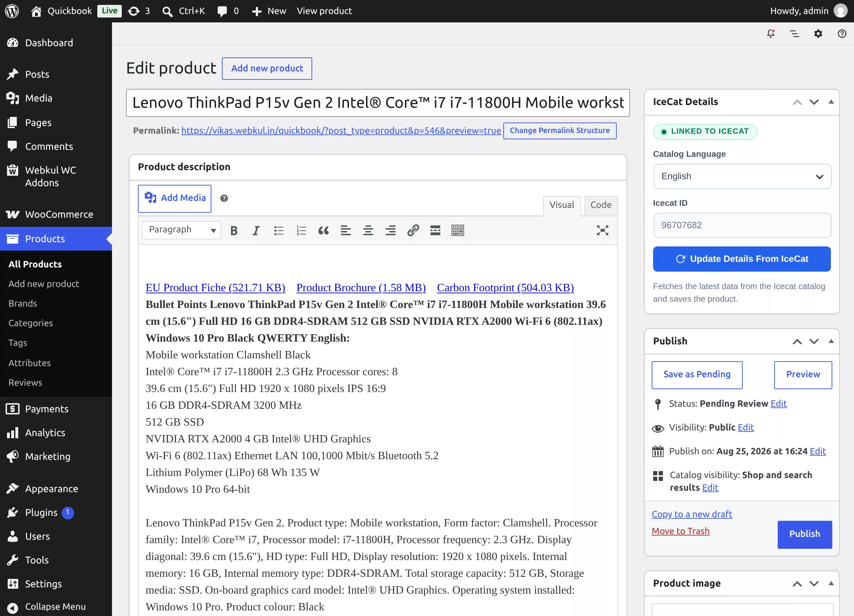The width and height of the screenshot is (854, 616).
Task: Open the comments bubble in admin bar
Action: pos(222,11)
